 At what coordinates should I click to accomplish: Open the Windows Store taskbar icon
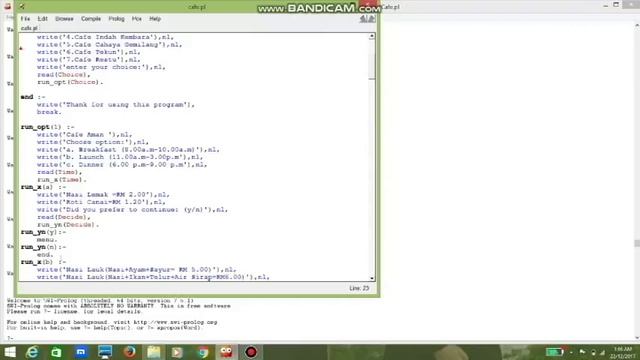coord(56,352)
